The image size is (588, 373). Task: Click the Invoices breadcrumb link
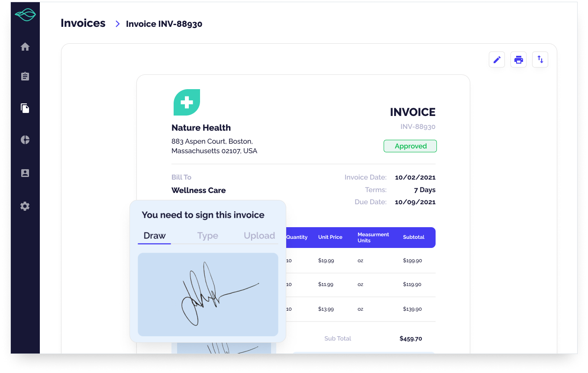[83, 23]
